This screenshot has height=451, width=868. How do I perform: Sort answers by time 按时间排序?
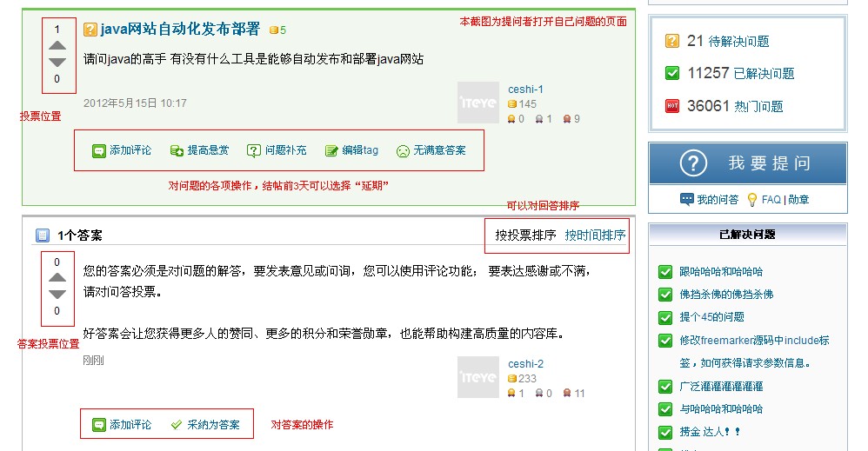[x=595, y=235]
